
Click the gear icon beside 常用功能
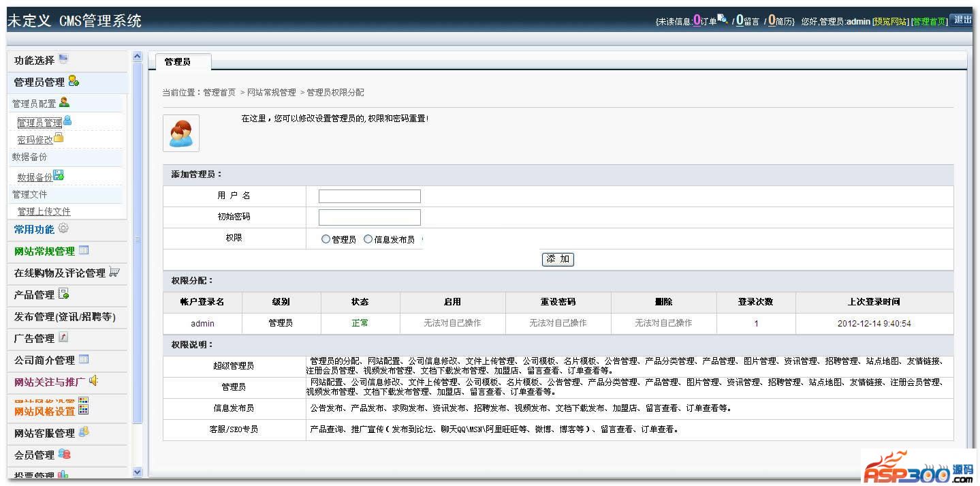pyautogui.click(x=63, y=228)
